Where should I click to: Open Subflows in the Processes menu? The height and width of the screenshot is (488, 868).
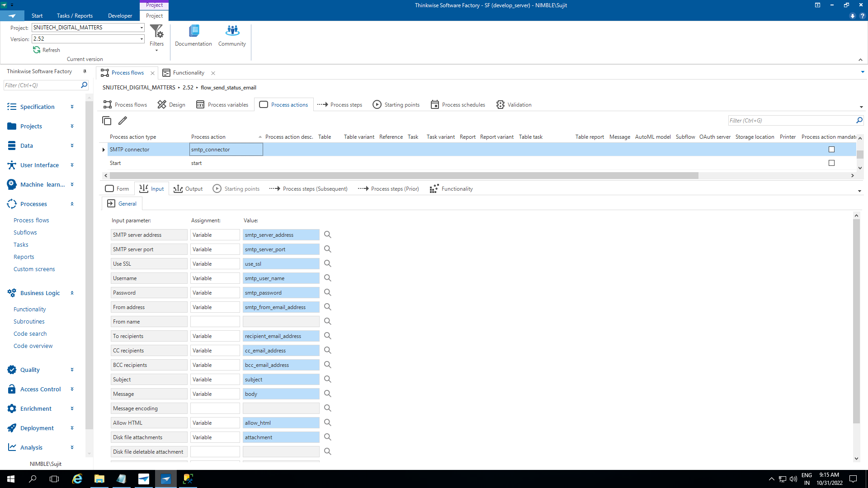[25, 232]
